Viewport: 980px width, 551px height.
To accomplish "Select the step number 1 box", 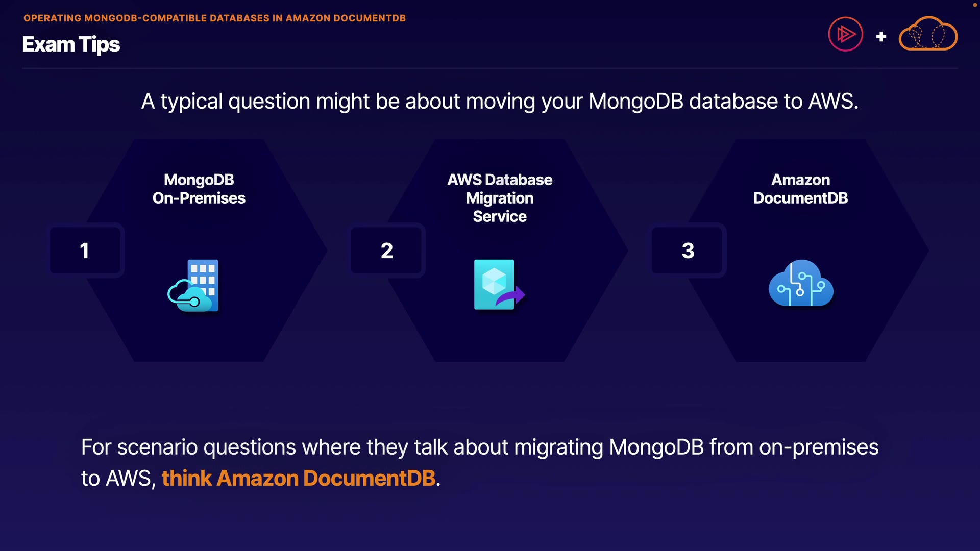I will pyautogui.click(x=85, y=251).
